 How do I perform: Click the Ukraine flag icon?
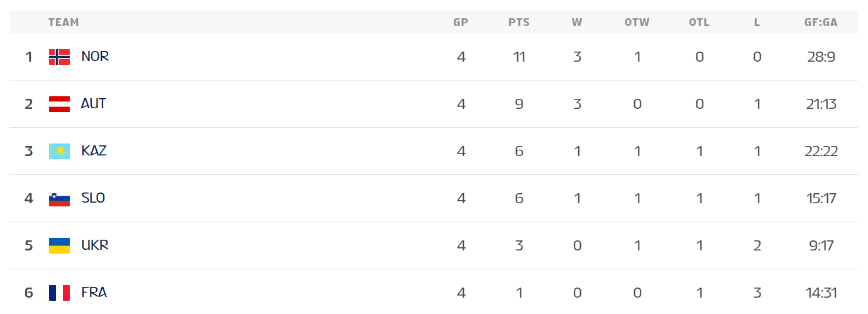coord(59,245)
